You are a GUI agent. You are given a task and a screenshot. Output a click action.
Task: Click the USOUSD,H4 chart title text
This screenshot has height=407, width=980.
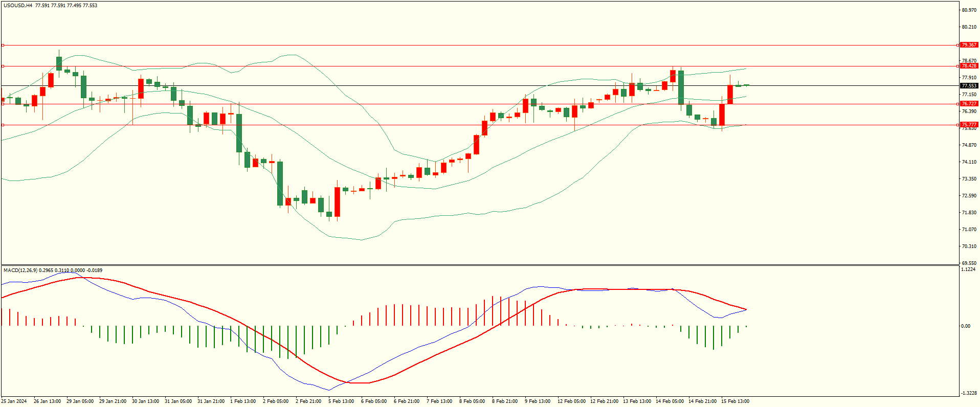click(18, 6)
